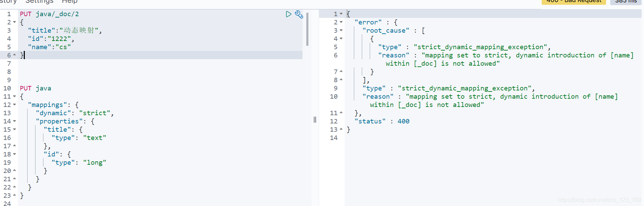The height and width of the screenshot is (206, 644).
Task: Click the fold end marker at editor line 23
Action: [14, 195]
